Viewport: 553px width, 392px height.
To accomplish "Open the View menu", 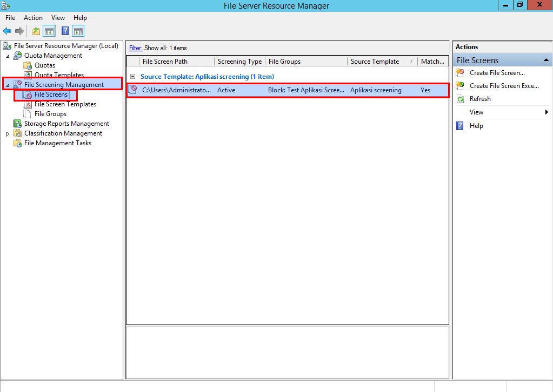I will coord(57,17).
